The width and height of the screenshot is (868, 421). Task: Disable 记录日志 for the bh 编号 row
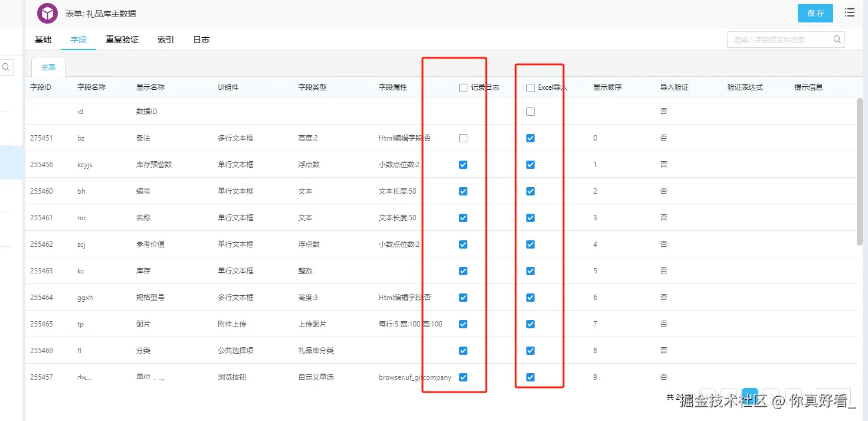[463, 191]
